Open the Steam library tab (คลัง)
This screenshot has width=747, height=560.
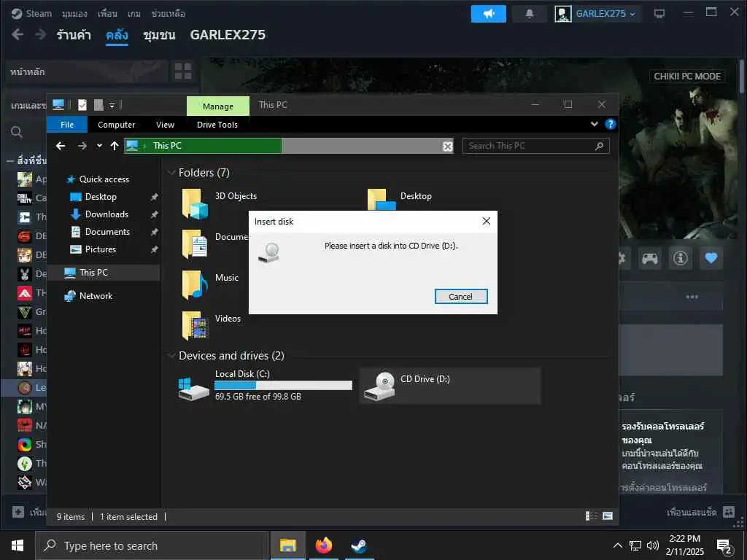117,35
